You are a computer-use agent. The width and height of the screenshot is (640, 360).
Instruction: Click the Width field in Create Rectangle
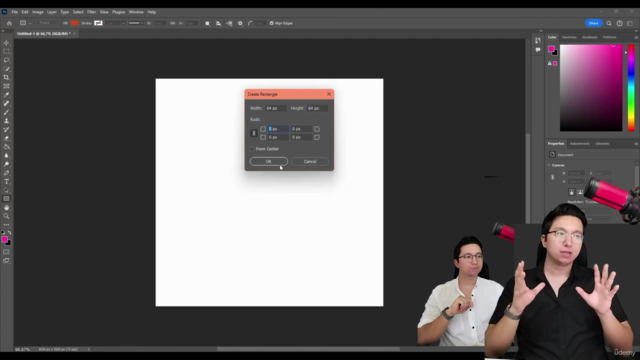coord(276,108)
